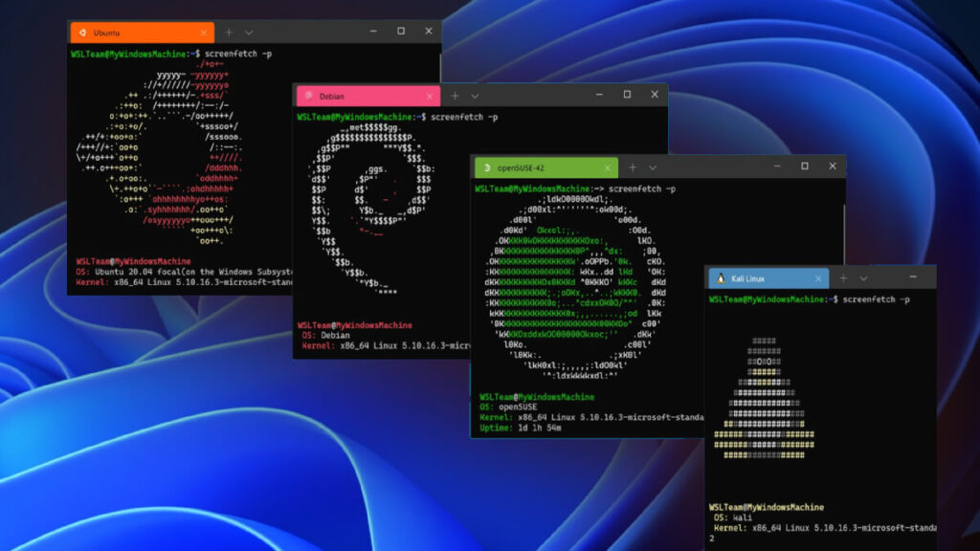Click 'OS: openSUSE' text line
This screenshot has width=980, height=551.
click(x=508, y=407)
